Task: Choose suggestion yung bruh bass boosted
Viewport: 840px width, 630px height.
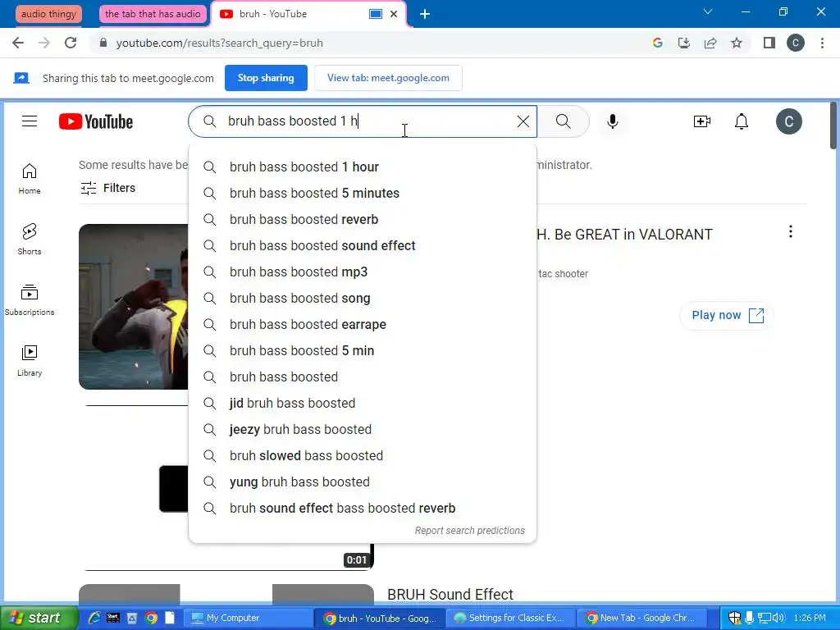Action: pos(363,482)
